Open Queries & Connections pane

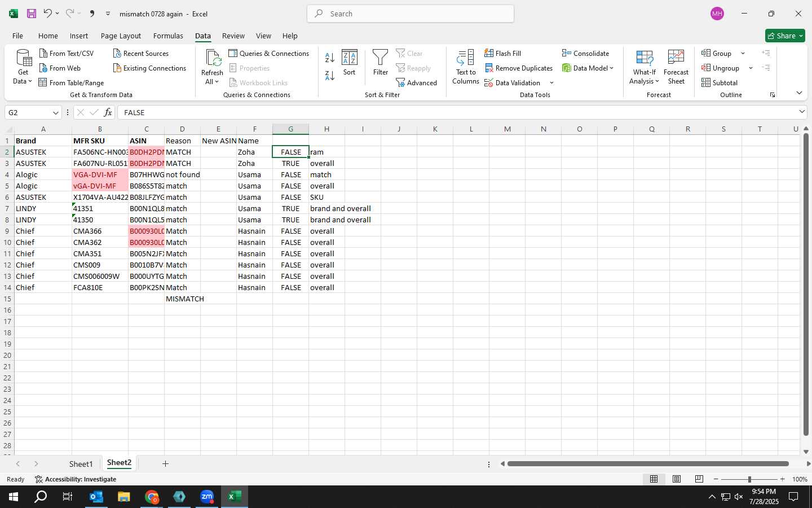(x=268, y=54)
